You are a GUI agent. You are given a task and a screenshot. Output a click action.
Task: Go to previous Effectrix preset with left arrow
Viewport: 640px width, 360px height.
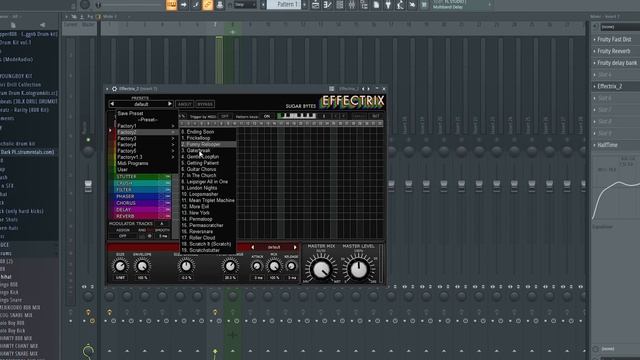112,104
